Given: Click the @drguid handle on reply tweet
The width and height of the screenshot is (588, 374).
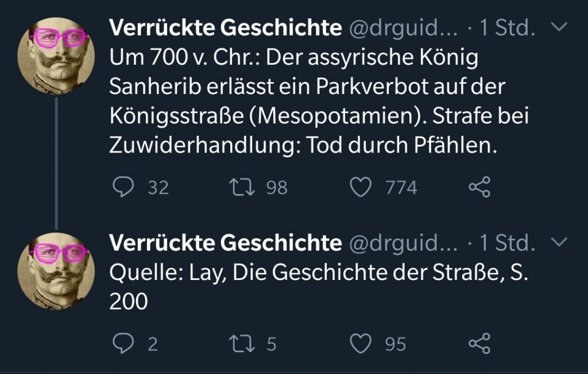Looking at the screenshot, I should point(404,243).
